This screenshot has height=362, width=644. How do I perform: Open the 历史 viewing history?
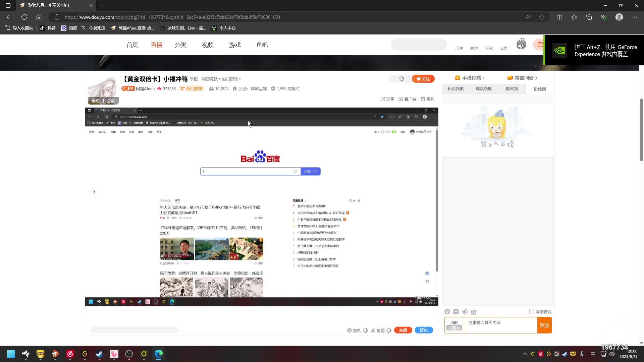pos(459,49)
